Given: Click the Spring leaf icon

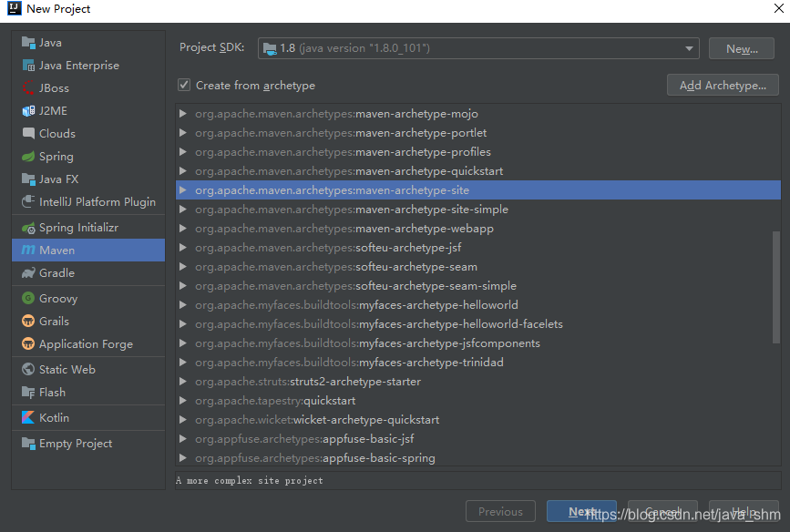Looking at the screenshot, I should [x=28, y=156].
